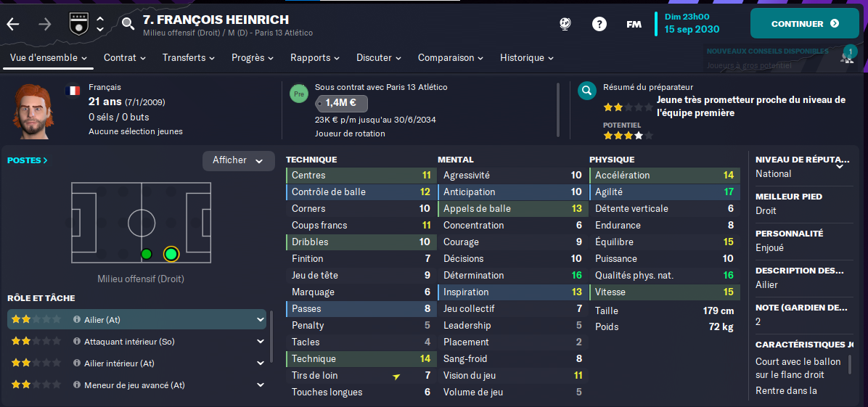Open the player search magnifier icon
Viewport: 868px width, 407px height.
click(x=128, y=24)
